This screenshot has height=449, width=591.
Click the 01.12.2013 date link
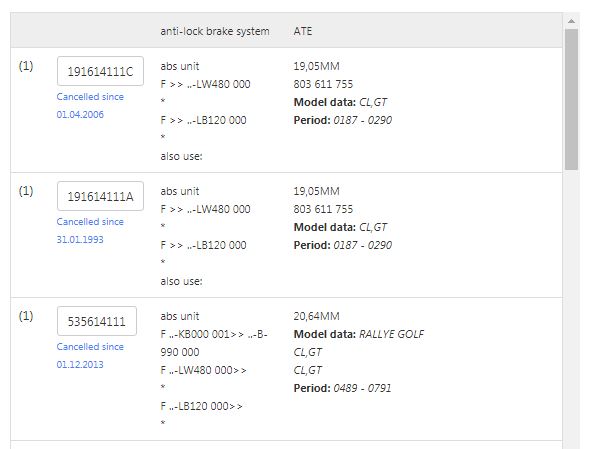[80, 365]
